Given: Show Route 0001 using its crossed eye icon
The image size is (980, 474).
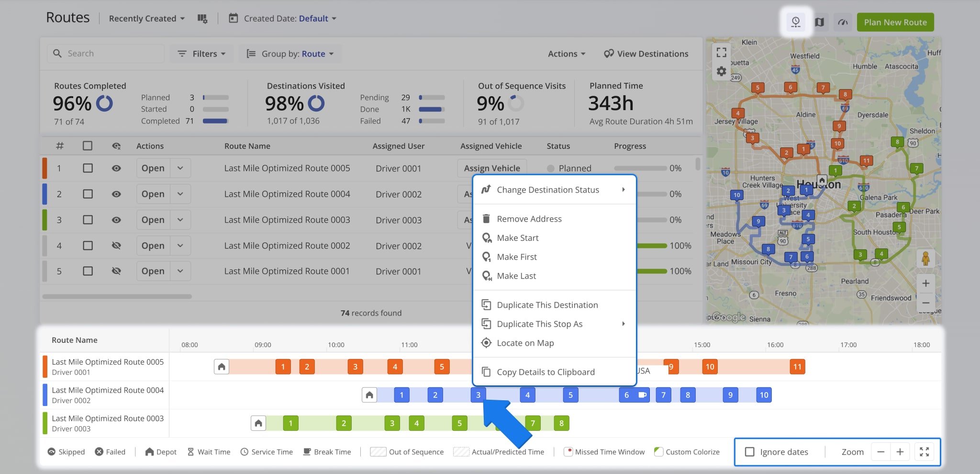Looking at the screenshot, I should click(116, 271).
